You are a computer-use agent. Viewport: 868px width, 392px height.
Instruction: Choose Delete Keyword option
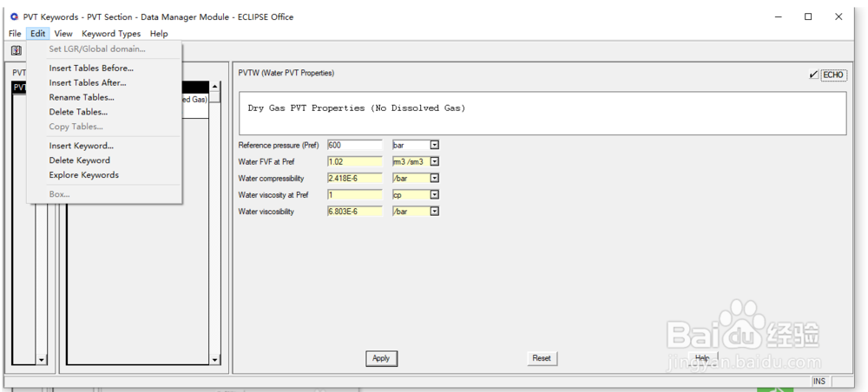point(79,160)
